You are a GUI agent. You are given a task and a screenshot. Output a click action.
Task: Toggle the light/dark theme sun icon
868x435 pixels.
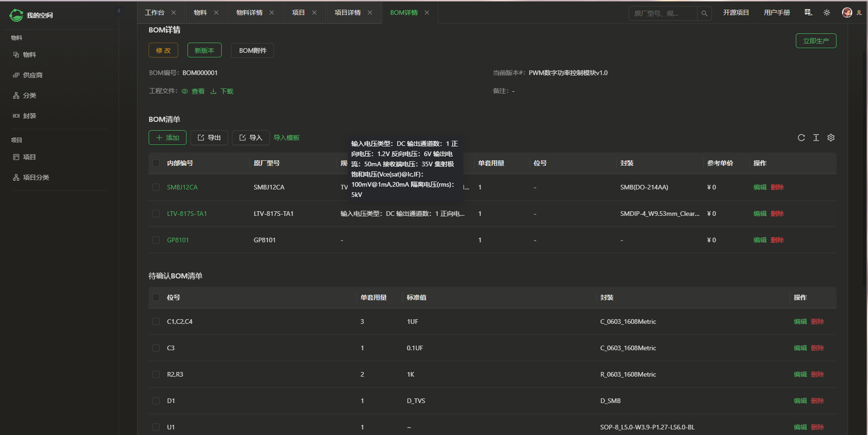tap(827, 13)
